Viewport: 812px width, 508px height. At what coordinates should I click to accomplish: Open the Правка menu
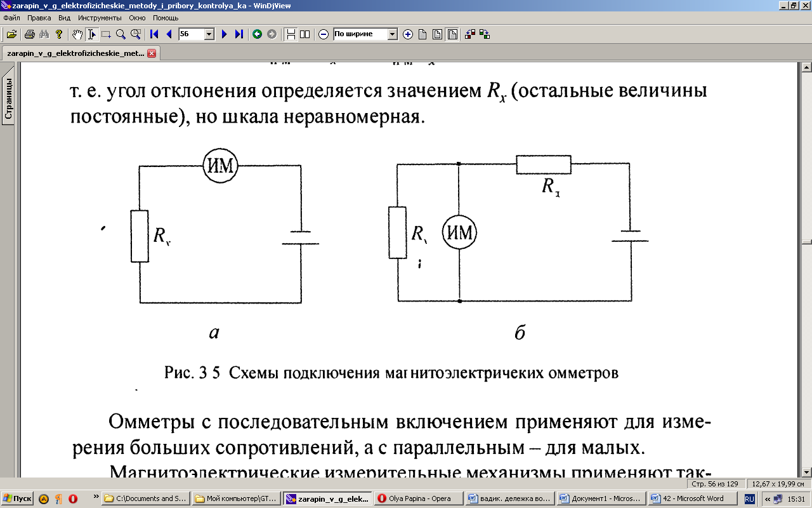pyautogui.click(x=39, y=18)
